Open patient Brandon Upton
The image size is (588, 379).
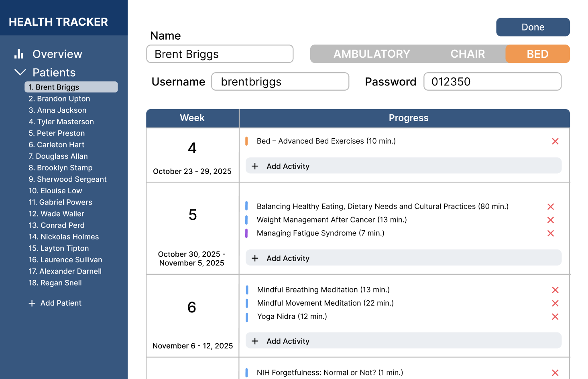point(59,99)
